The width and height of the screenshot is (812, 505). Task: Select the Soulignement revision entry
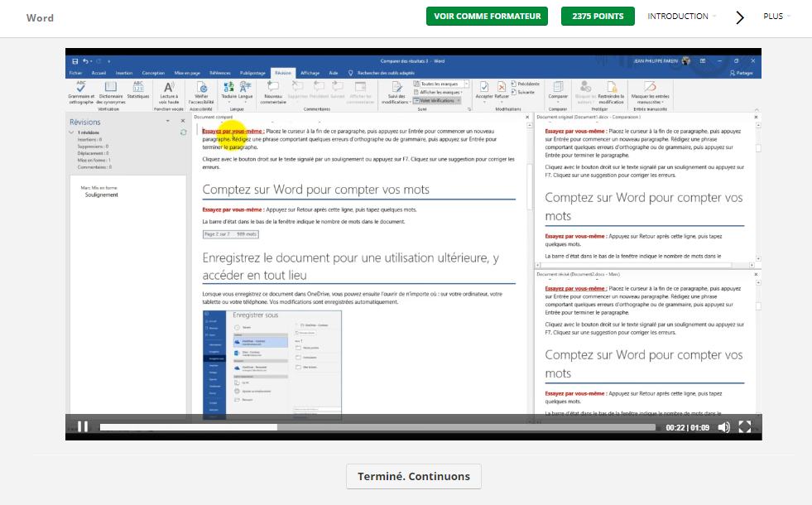(102, 195)
